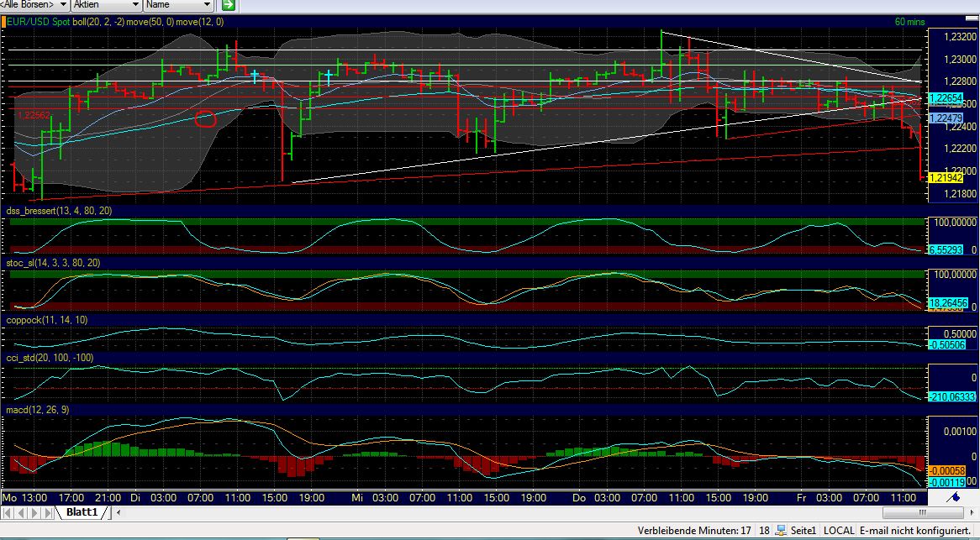Click the -0,00119 macd value tag

[947, 482]
